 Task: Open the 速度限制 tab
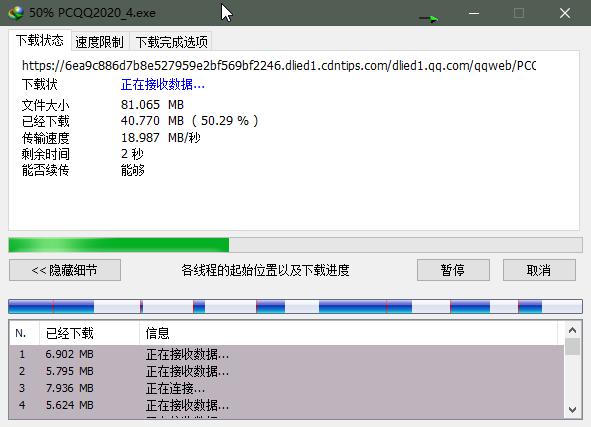(x=100, y=42)
